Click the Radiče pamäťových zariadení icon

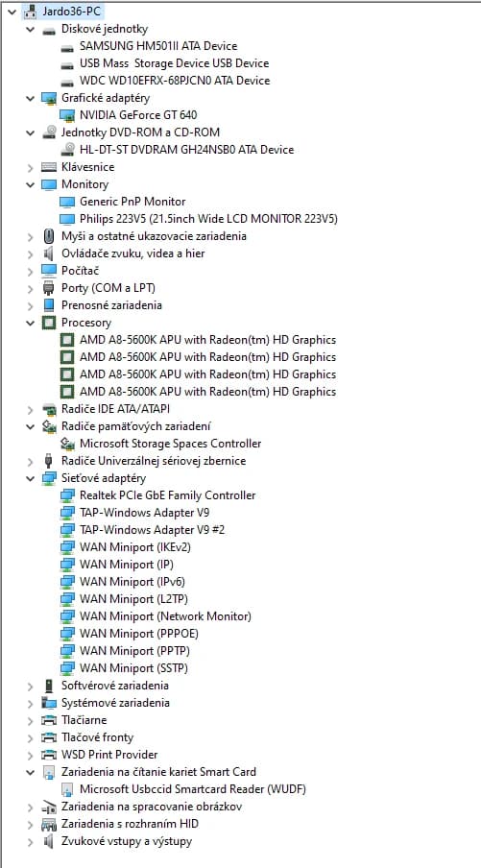(49, 426)
